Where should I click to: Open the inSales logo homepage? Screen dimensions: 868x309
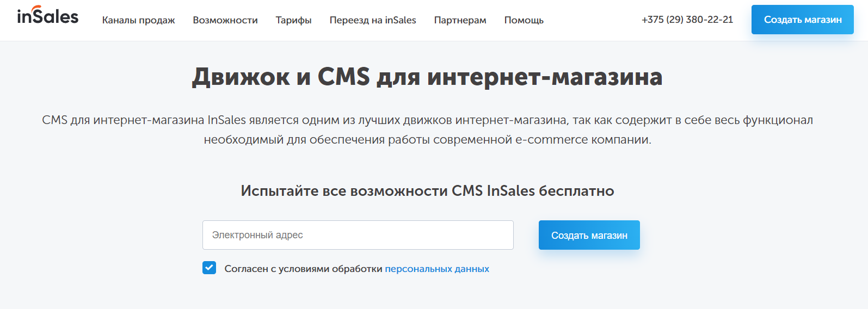pyautogui.click(x=48, y=15)
